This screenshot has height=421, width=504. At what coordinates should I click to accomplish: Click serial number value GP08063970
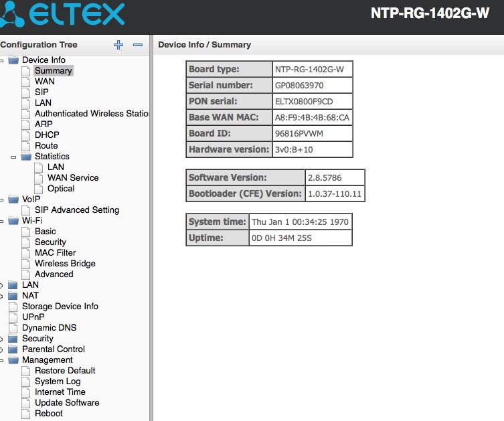[x=299, y=86]
